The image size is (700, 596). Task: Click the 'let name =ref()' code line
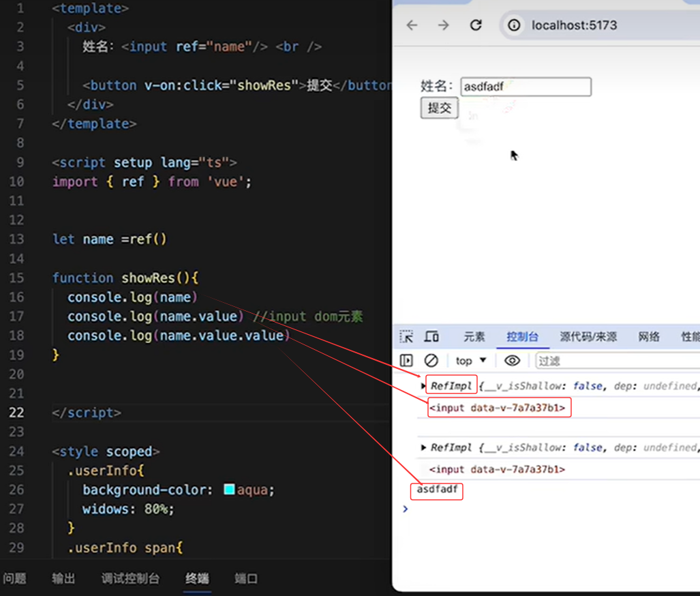pyautogui.click(x=109, y=239)
